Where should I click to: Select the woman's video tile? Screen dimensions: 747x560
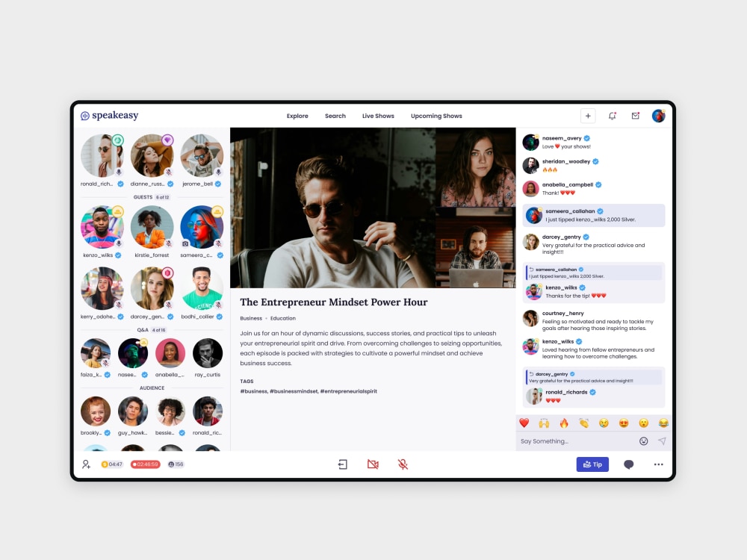pyautogui.click(x=475, y=167)
